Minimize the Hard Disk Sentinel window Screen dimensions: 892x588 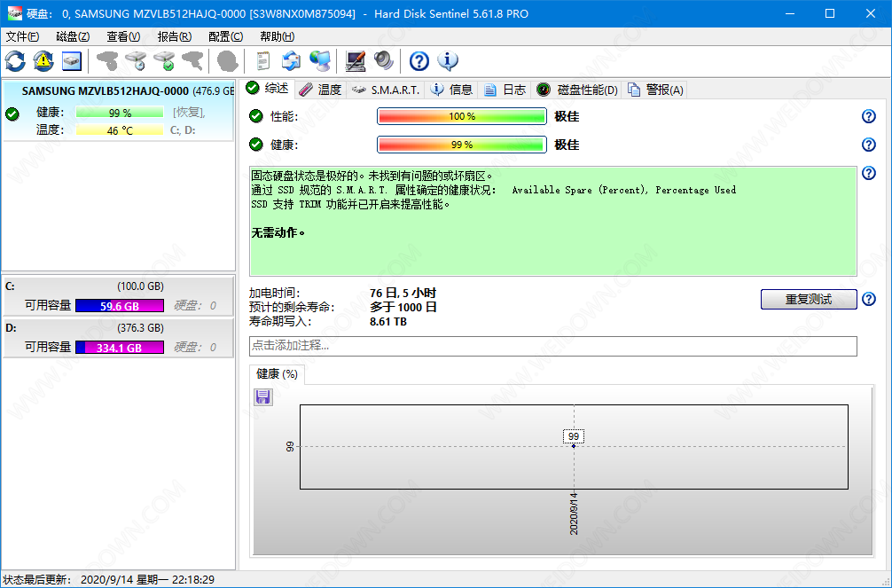point(790,13)
